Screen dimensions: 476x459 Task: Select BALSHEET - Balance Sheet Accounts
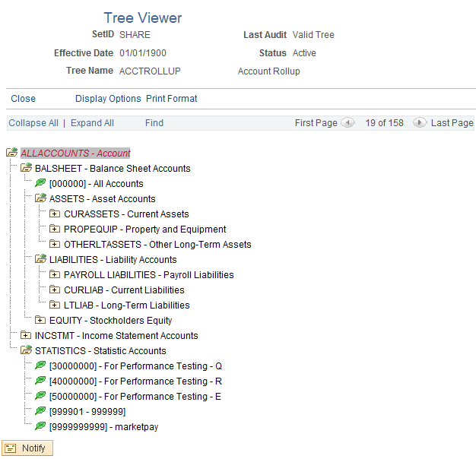113,169
